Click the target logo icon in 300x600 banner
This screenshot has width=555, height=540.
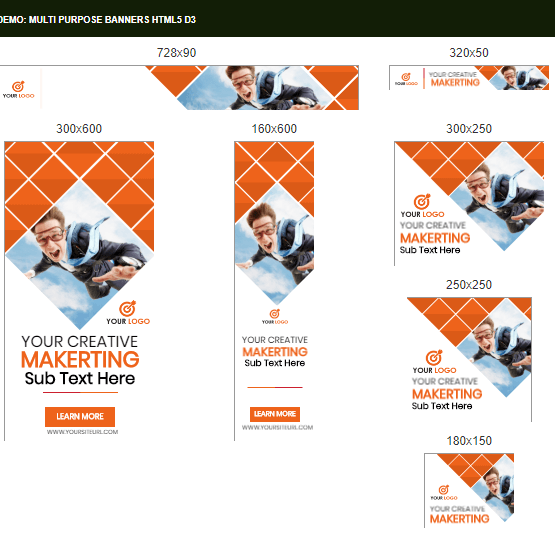[127, 308]
